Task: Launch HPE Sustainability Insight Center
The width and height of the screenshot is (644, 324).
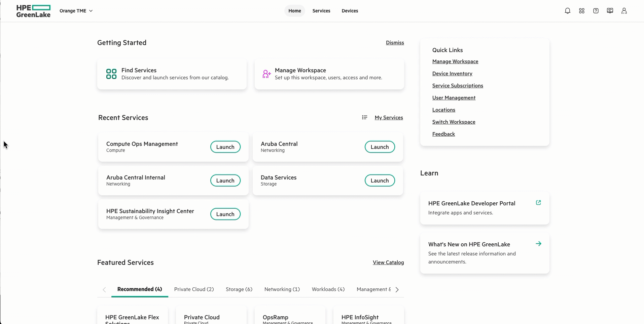Action: pyautogui.click(x=225, y=214)
